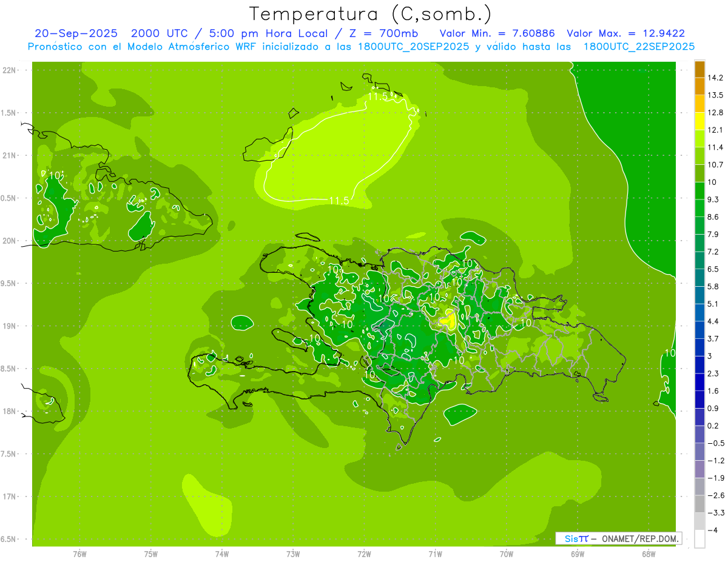Image resolution: width=728 pixels, height=562 pixels.
Task: Click the 22N latitude axis label
Action: click(x=9, y=70)
